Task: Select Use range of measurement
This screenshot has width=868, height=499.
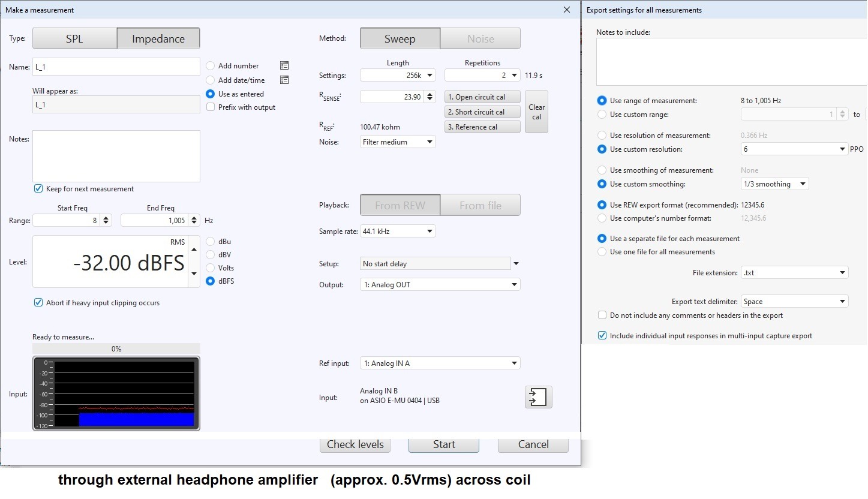Action: click(602, 101)
